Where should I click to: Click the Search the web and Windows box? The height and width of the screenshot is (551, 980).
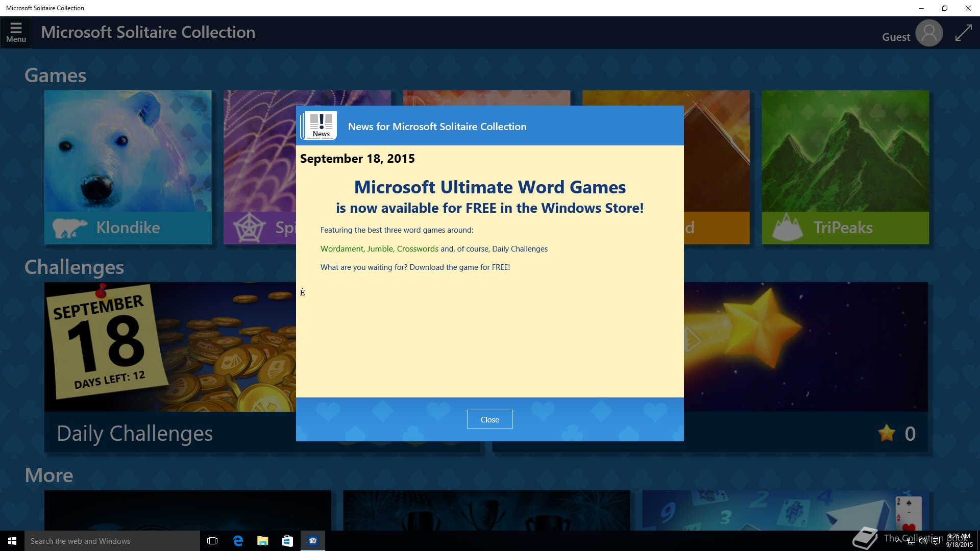[x=112, y=541]
